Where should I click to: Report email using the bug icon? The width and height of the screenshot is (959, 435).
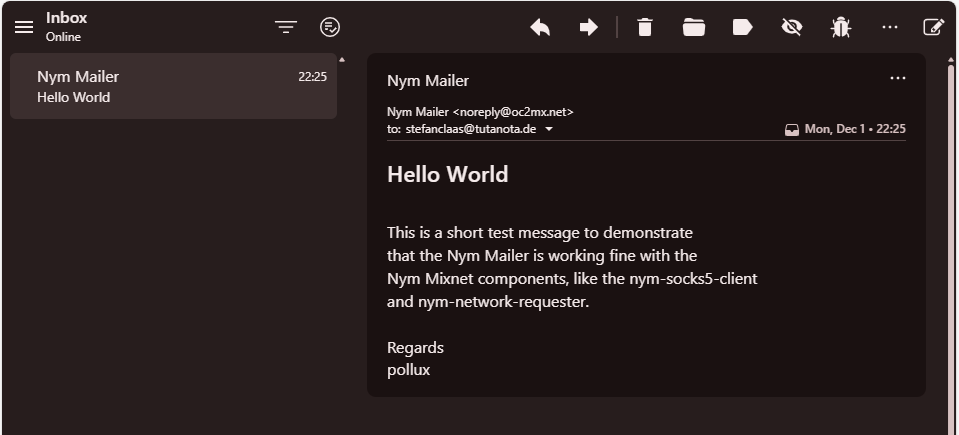click(840, 27)
